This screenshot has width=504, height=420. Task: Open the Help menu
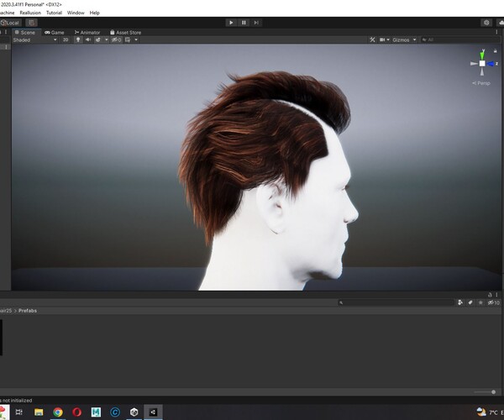point(94,13)
